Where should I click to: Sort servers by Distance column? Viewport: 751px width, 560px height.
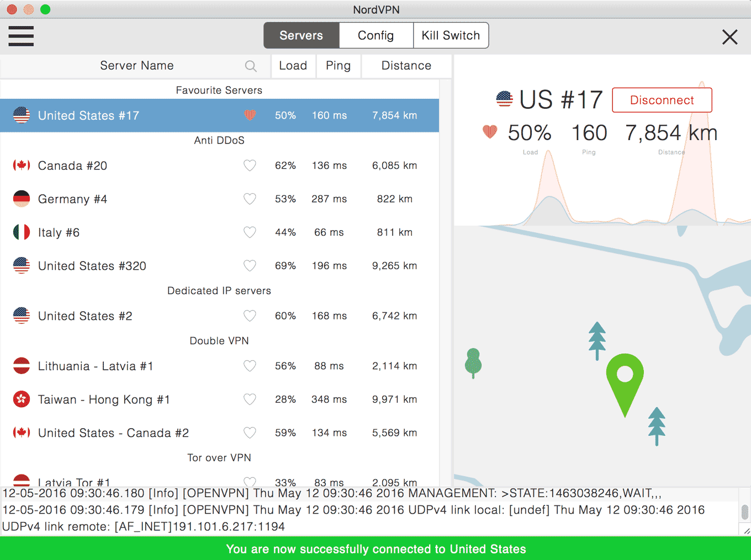pos(406,66)
